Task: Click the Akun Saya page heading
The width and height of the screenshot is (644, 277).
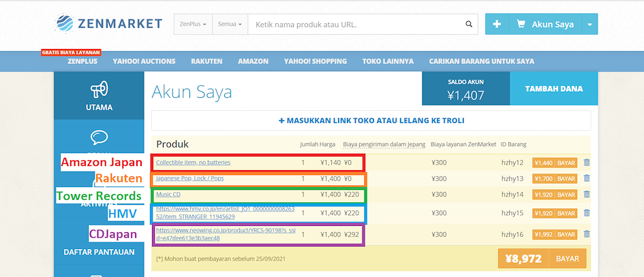Action: 191,92
